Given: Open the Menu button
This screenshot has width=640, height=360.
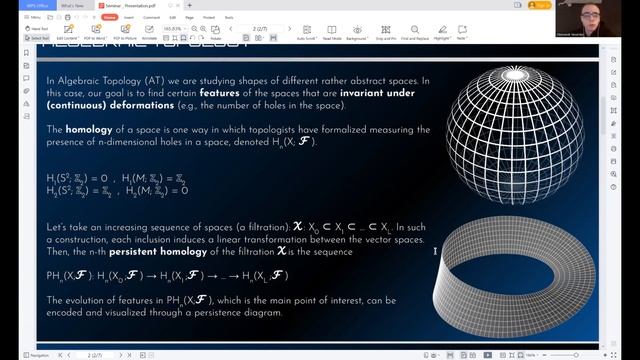Looking at the screenshot, I should (32, 17).
